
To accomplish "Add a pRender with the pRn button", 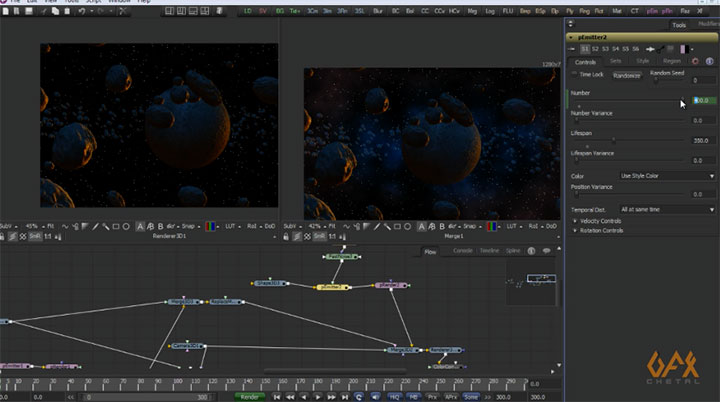I will (667, 11).
